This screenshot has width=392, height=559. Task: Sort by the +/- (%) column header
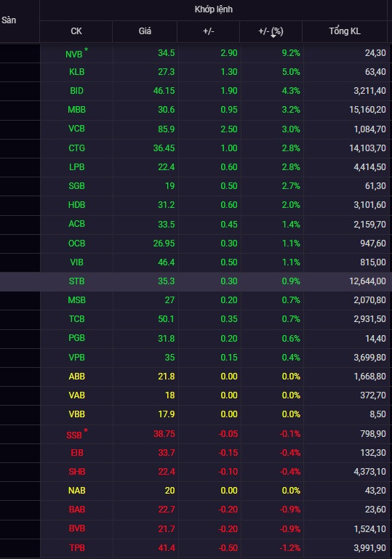[x=271, y=31]
